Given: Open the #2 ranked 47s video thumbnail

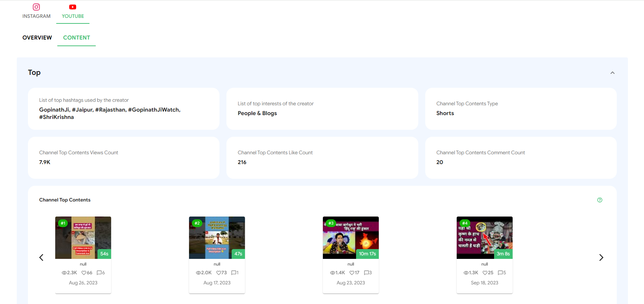Looking at the screenshot, I should (x=217, y=238).
